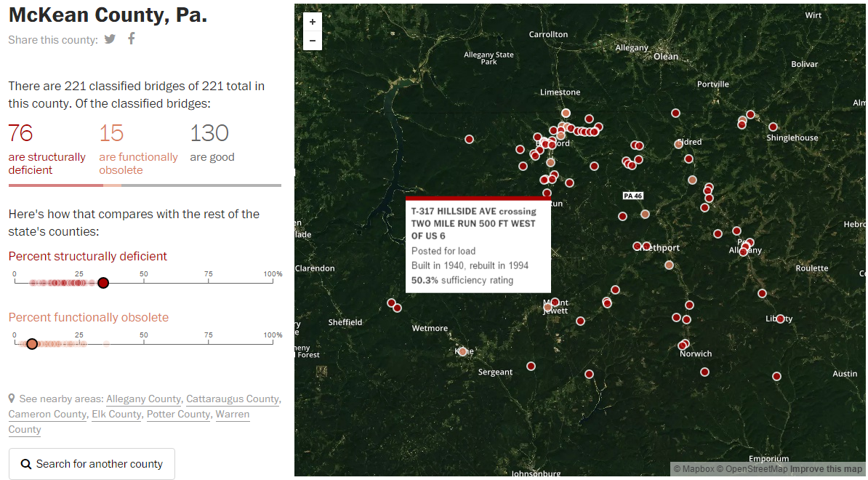
Task: Share the county on Twitter
Action: point(110,39)
